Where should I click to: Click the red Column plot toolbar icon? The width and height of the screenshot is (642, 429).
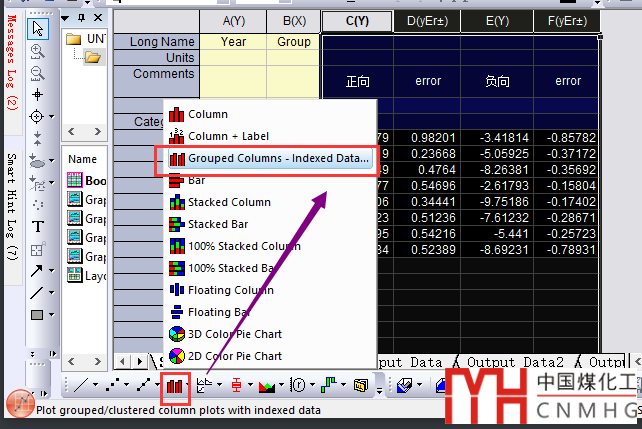click(x=174, y=385)
